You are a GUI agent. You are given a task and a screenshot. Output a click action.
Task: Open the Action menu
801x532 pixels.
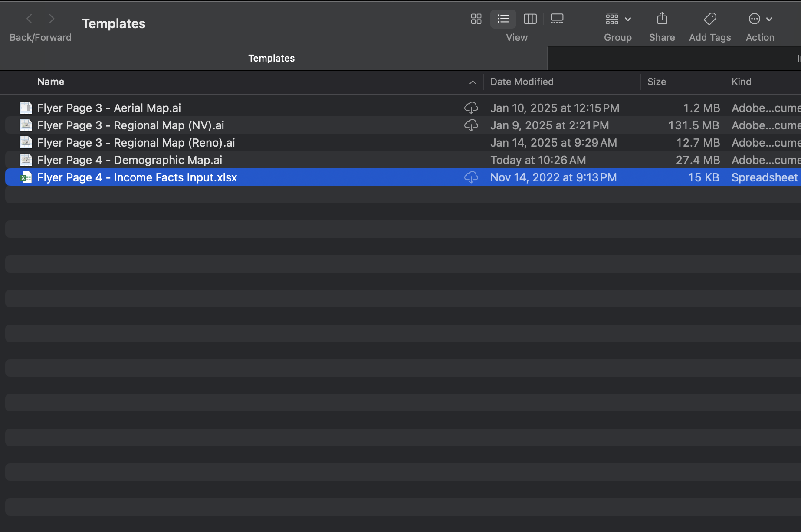pyautogui.click(x=760, y=19)
